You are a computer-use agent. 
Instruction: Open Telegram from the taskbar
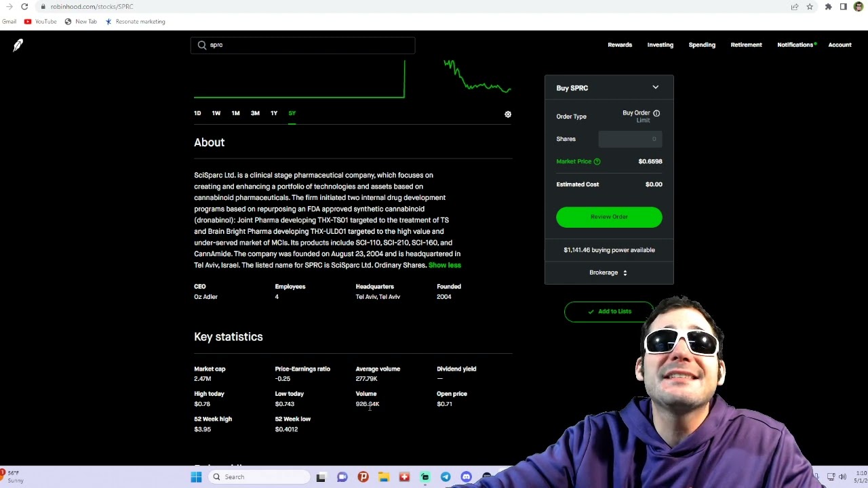point(446,477)
